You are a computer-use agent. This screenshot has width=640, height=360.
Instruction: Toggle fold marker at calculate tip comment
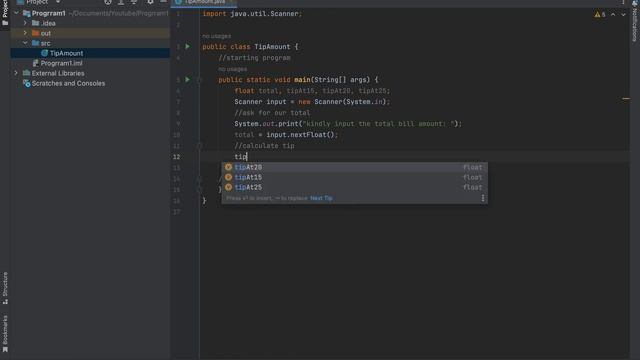coord(199,146)
